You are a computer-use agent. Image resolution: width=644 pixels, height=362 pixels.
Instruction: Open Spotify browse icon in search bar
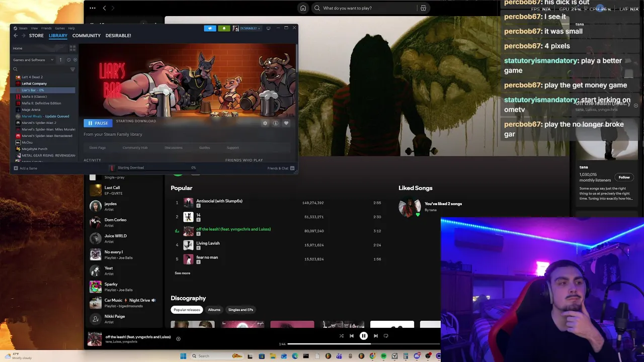tap(423, 8)
